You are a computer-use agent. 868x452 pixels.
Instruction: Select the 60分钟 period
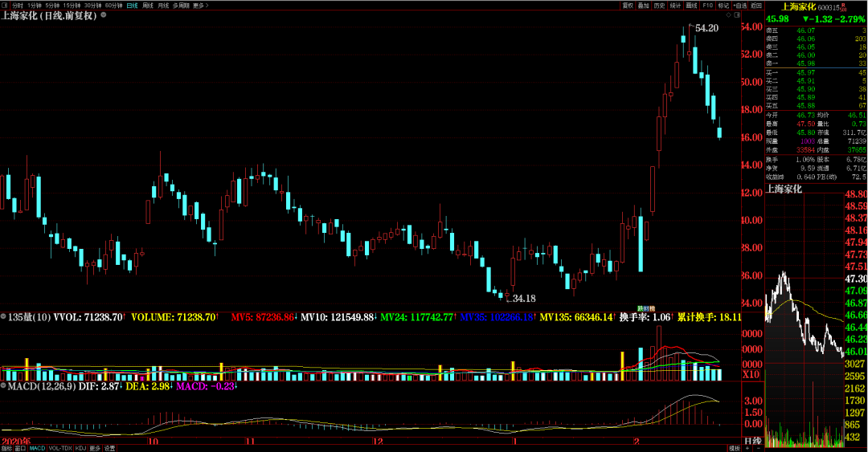pos(113,5)
